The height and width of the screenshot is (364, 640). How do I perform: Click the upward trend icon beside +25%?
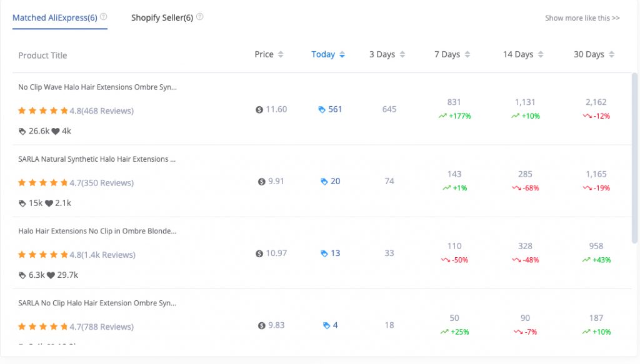tap(444, 332)
